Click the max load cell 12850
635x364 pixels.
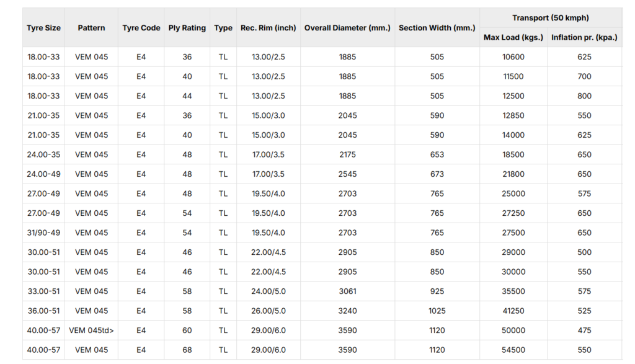click(x=513, y=115)
